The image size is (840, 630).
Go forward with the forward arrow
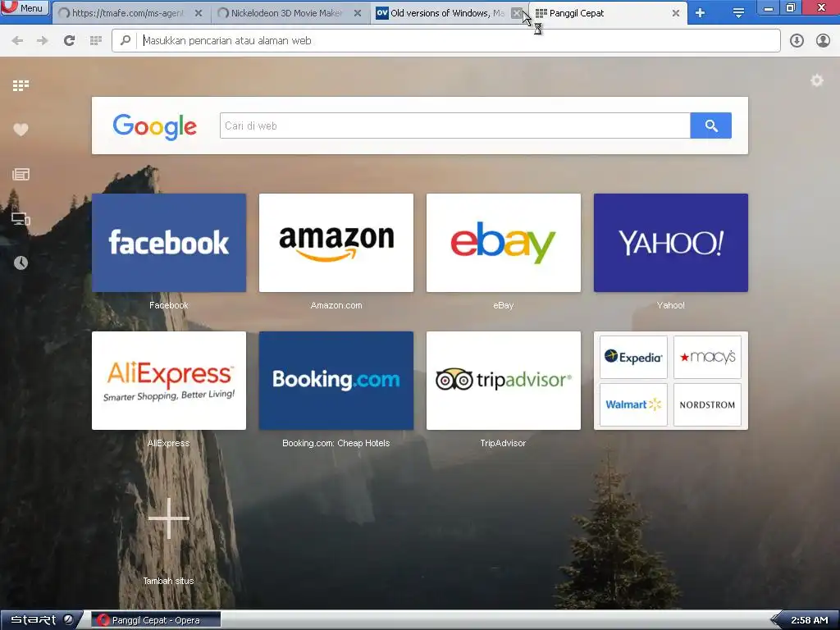pos(43,40)
